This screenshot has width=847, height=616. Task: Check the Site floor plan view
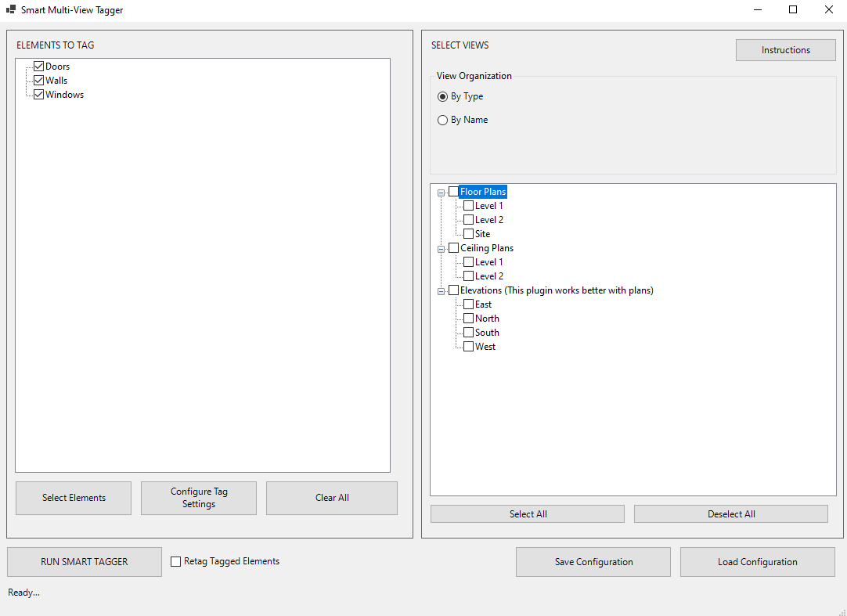click(470, 233)
